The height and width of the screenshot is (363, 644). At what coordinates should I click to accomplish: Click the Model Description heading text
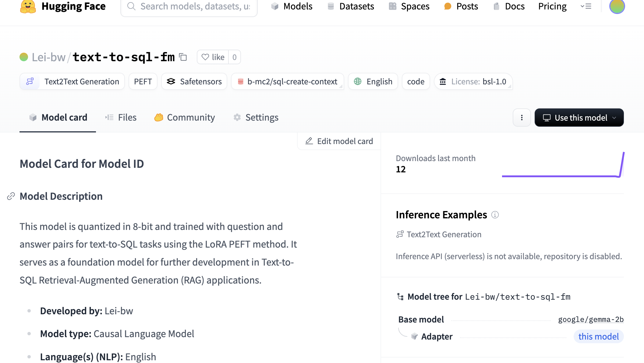tap(61, 196)
